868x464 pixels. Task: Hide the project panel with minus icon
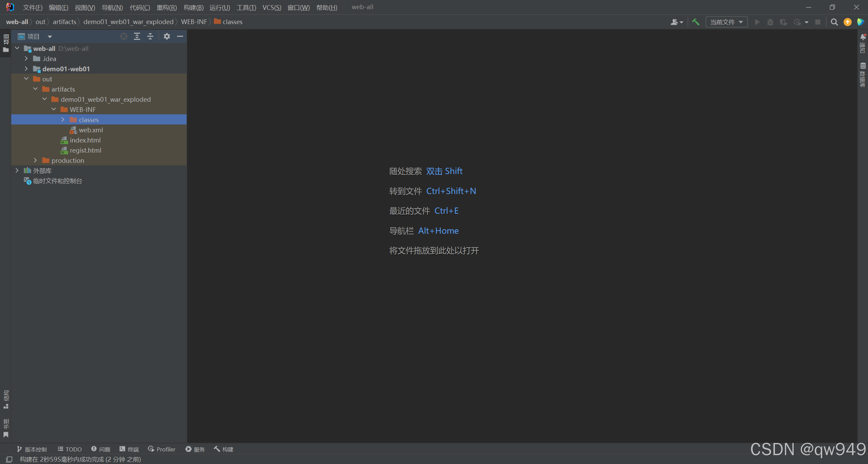coord(180,36)
